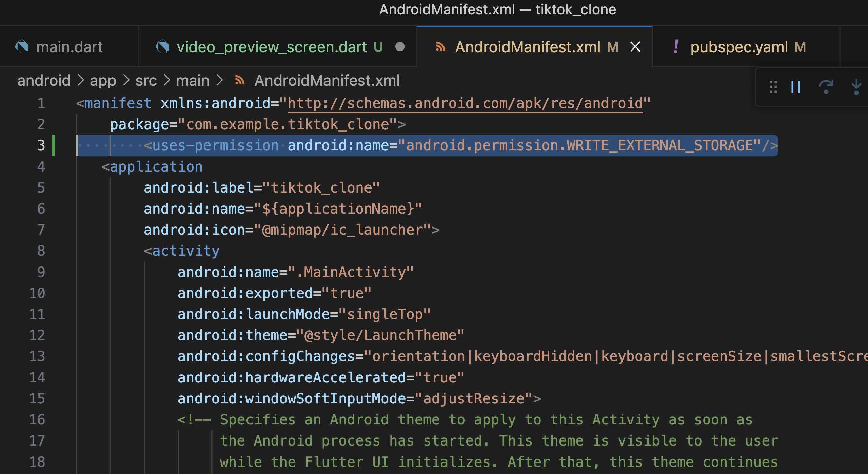Switch to the main.dart tab
The image size is (868, 474).
[69, 47]
